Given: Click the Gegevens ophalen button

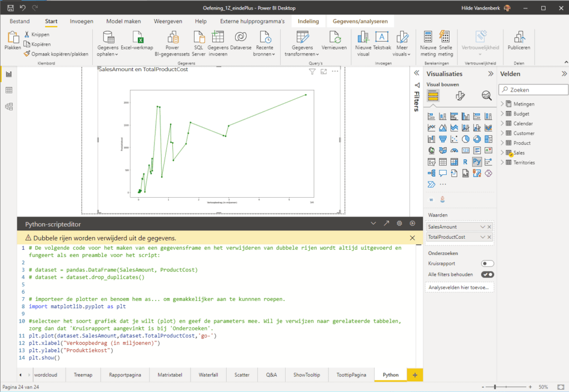Looking at the screenshot, I should 108,43.
